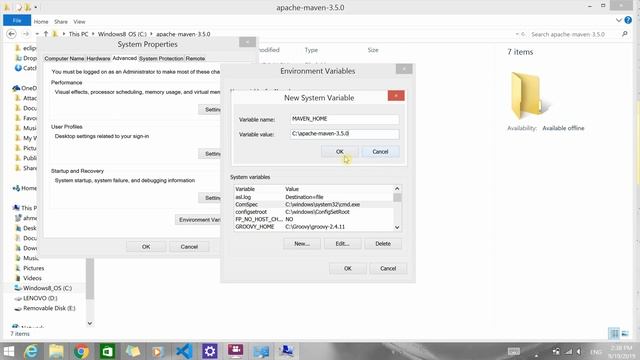640x360 pixels.
Task: Click Edit... under System variables
Action: (342, 244)
